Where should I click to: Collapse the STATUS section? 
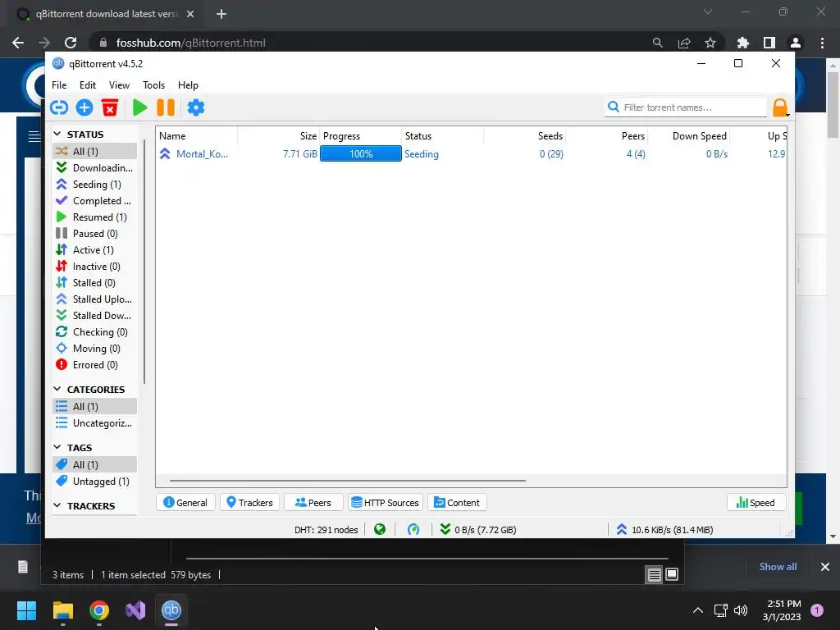[57, 134]
